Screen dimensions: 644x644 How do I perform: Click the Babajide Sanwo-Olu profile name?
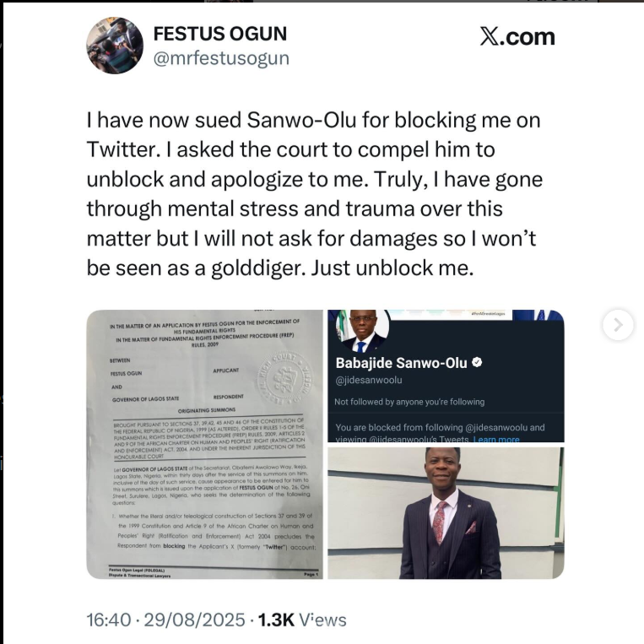[401, 362]
